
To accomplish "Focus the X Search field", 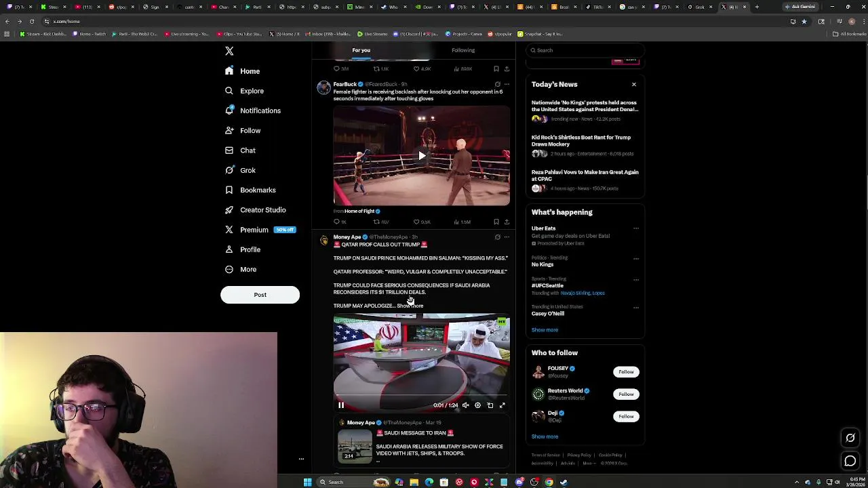I will tap(585, 50).
